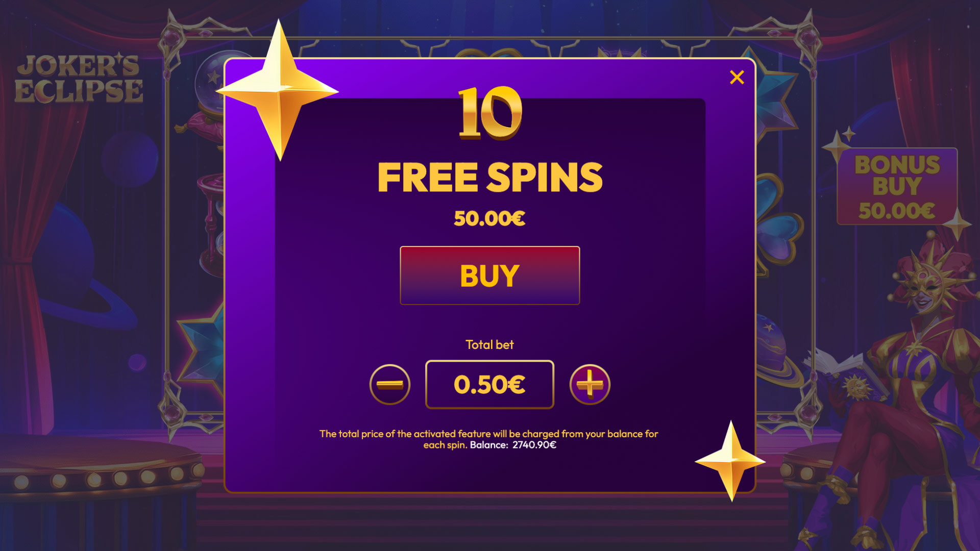
Task: Click the Joker's Eclipse logo
Action: click(79, 78)
